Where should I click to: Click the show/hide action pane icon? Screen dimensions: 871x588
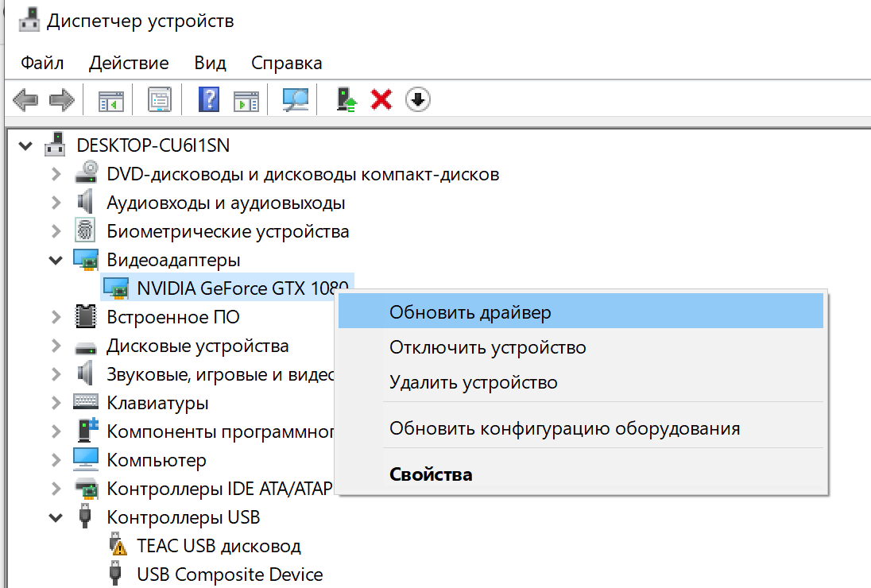click(246, 100)
